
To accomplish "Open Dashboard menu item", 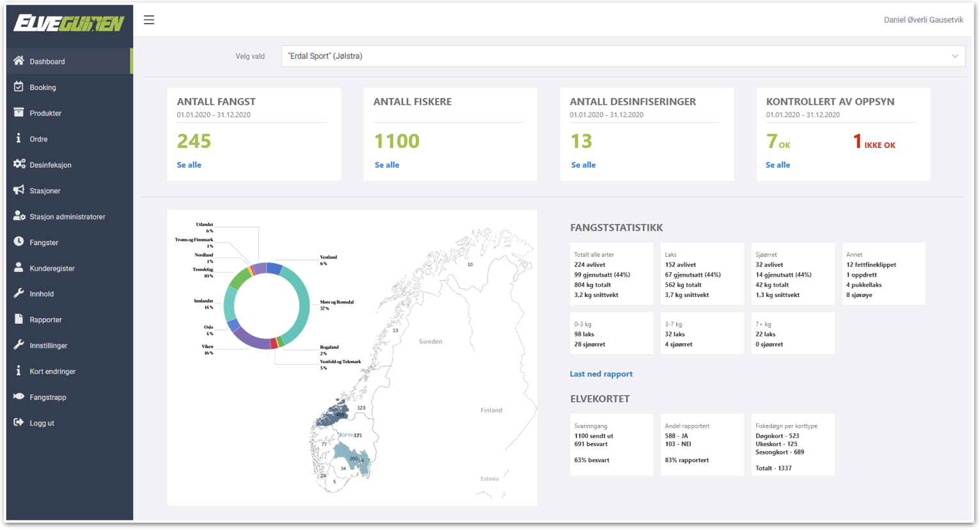I will pyautogui.click(x=68, y=61).
